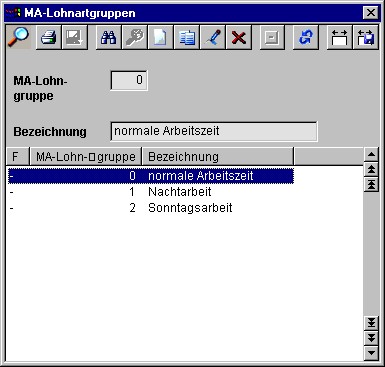Image resolution: width=385 pixels, height=367 pixels.
Task: Click the number 2 cell in list
Action: tap(132, 208)
